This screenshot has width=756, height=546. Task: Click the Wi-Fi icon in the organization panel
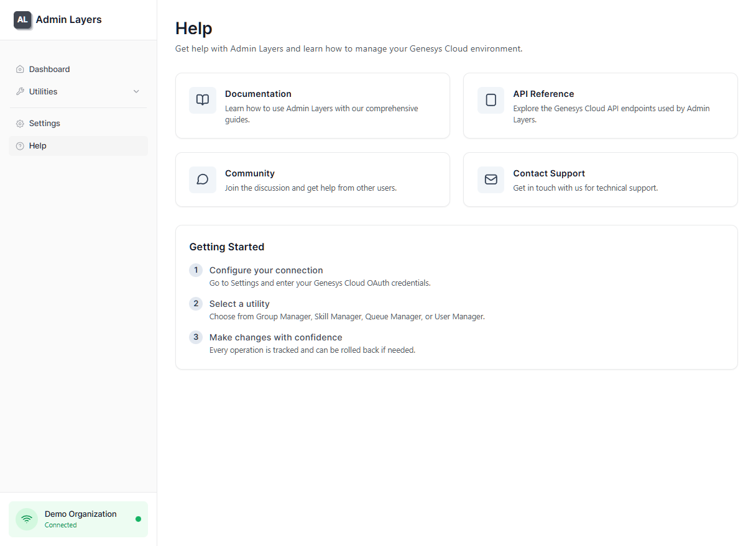(26, 519)
